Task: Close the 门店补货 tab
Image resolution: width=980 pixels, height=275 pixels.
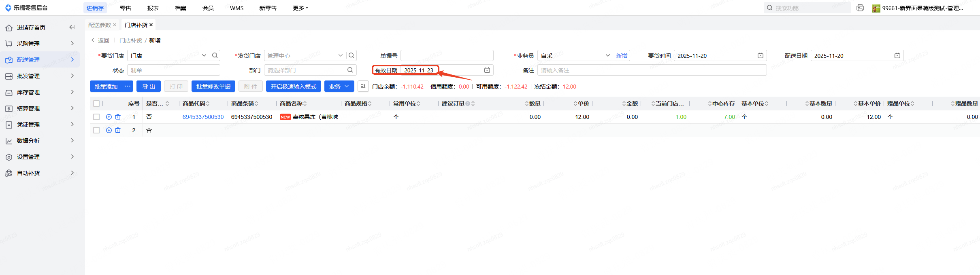Action: coord(151,25)
